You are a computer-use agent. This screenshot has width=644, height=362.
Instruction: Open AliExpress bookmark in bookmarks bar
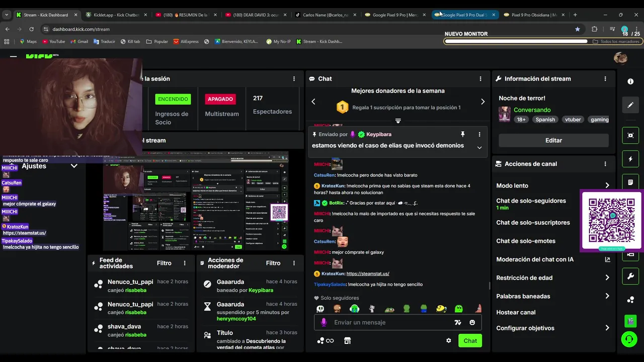click(x=186, y=42)
